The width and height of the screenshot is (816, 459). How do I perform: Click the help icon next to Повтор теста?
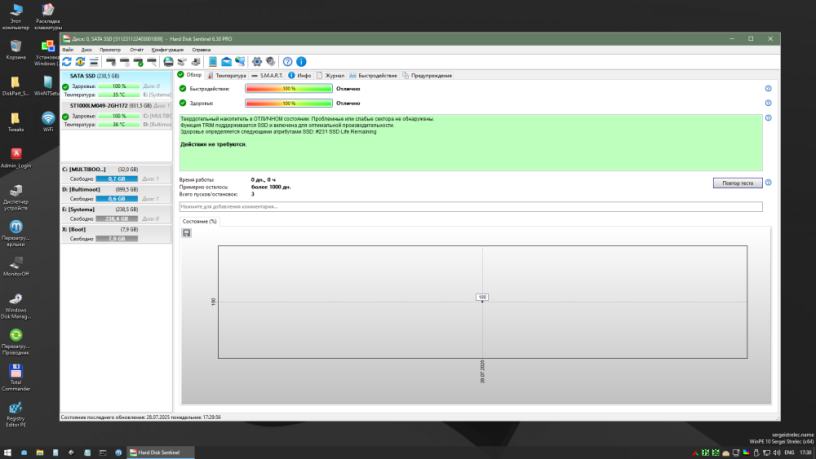pyautogui.click(x=768, y=183)
